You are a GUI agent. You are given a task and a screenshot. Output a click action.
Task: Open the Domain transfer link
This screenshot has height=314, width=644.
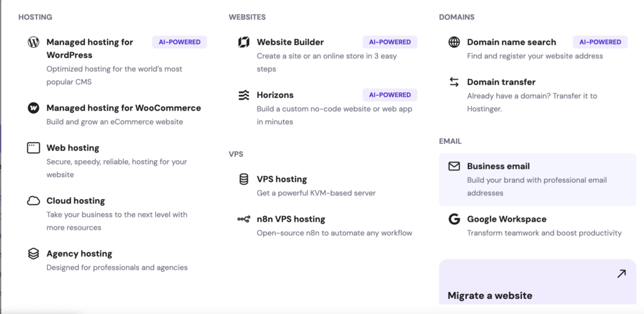[x=538, y=95]
